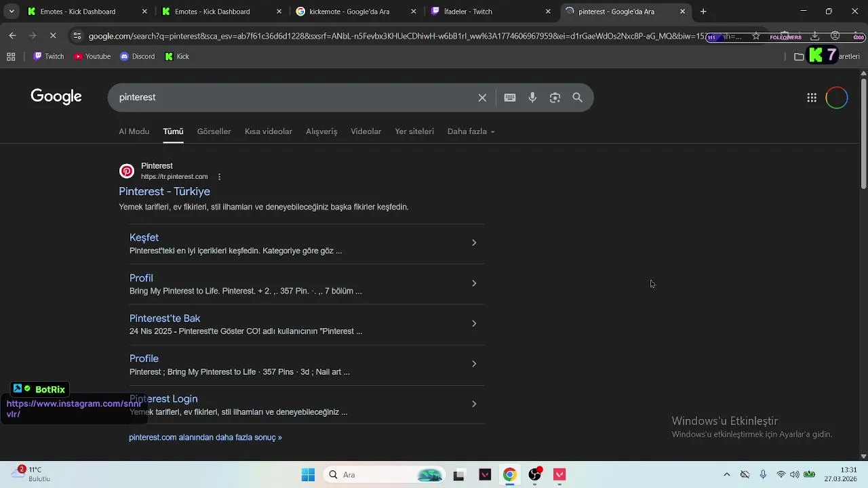Open the Keşfet sitelink

(144, 238)
